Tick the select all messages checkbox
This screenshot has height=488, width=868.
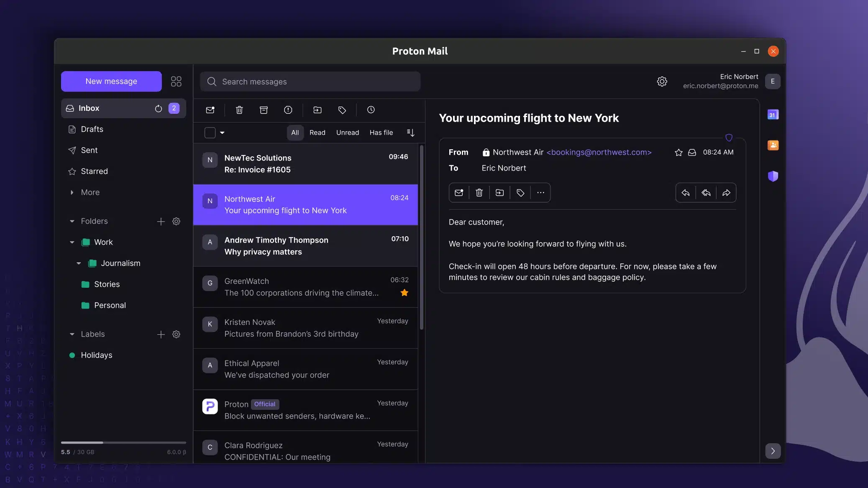(210, 133)
